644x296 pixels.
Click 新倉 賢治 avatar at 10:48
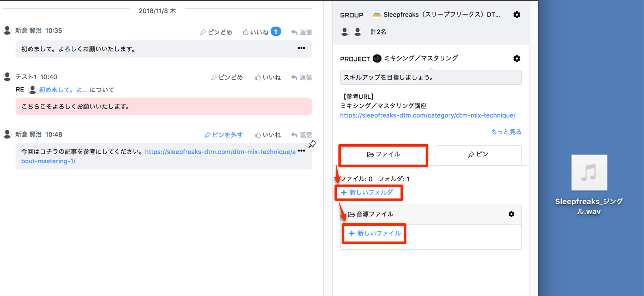[7, 134]
